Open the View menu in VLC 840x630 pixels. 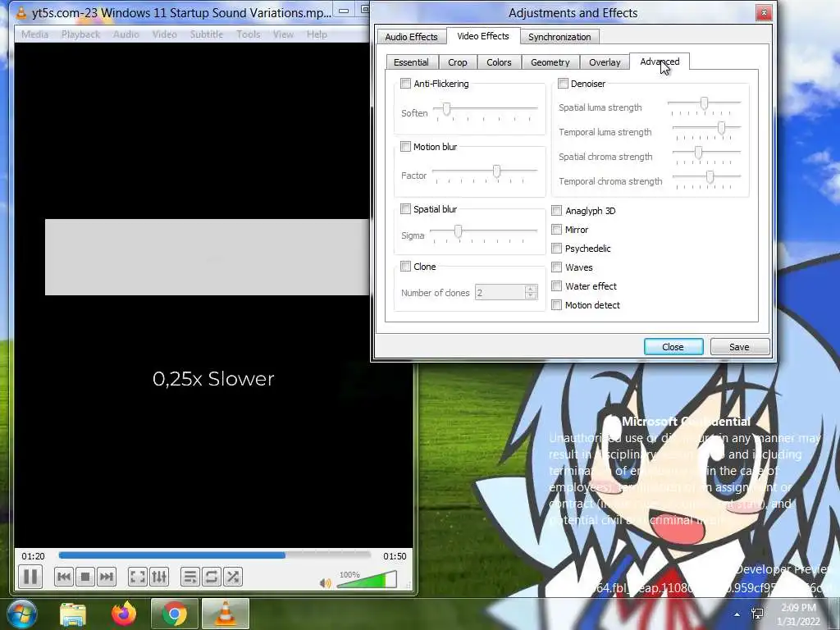pos(283,34)
